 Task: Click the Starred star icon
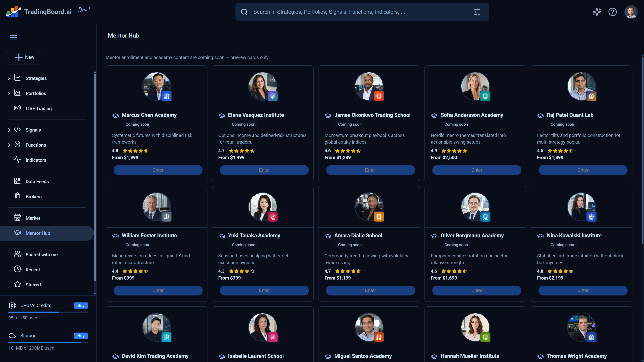click(x=17, y=284)
